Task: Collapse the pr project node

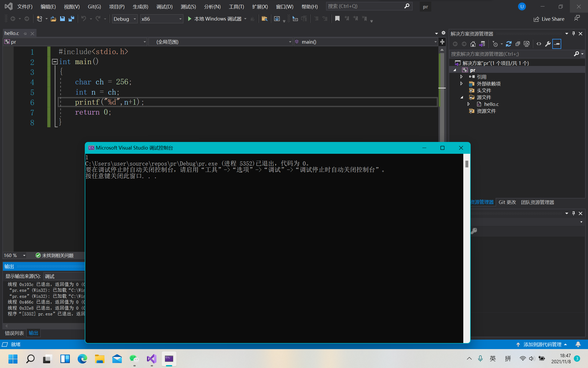Action: [x=455, y=70]
